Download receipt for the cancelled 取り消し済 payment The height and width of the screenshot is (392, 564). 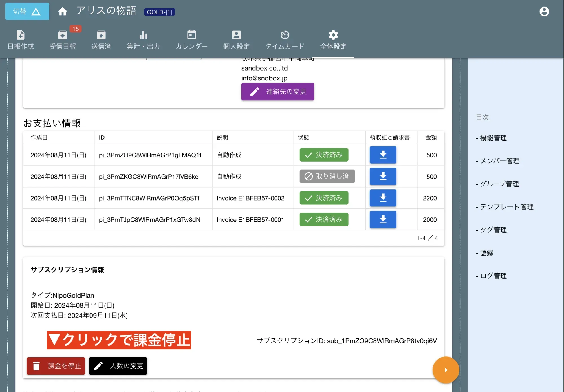click(x=383, y=176)
